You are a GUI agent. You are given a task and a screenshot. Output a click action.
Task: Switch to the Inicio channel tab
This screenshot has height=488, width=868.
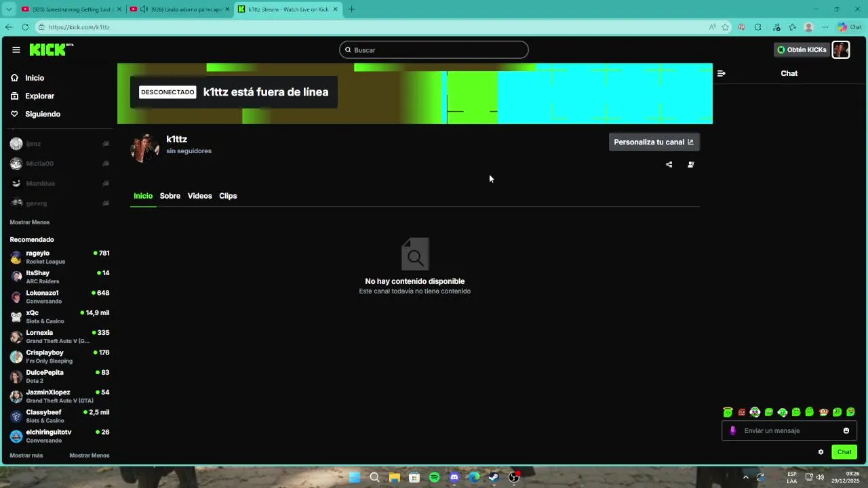point(143,196)
